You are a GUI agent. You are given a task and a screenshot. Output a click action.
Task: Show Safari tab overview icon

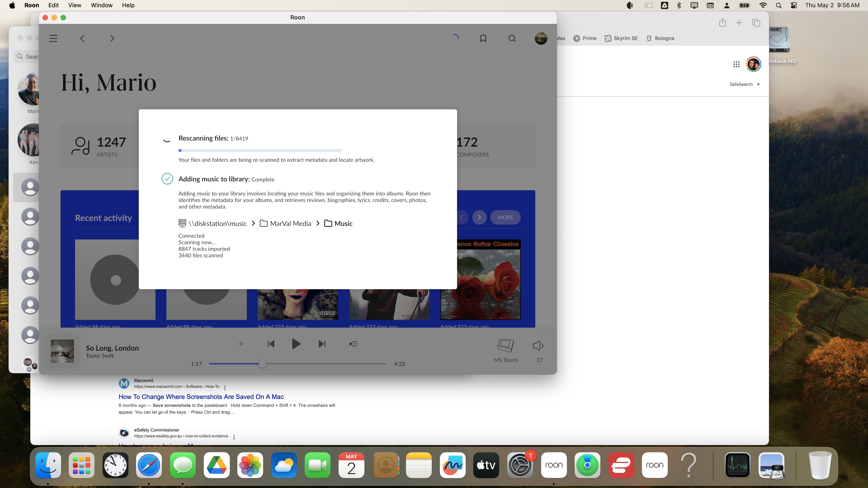coord(756,23)
